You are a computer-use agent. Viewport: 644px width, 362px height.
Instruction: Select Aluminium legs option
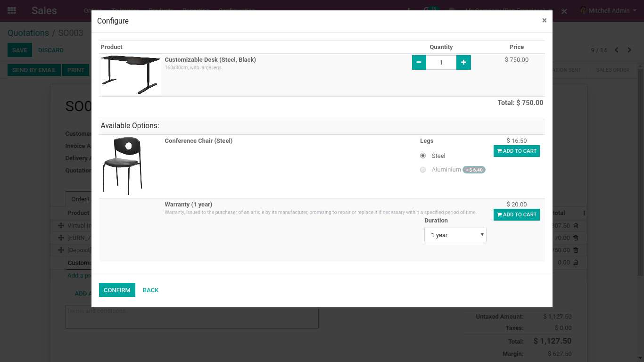click(423, 170)
